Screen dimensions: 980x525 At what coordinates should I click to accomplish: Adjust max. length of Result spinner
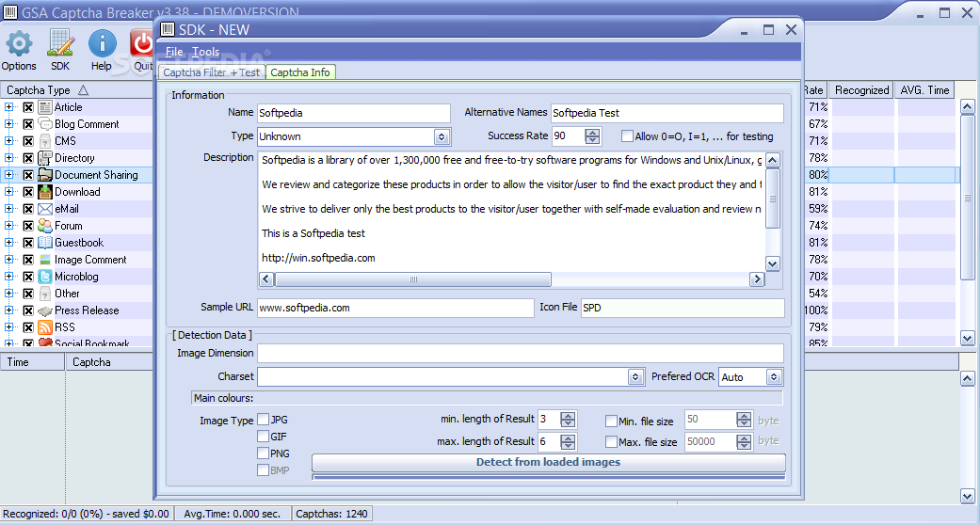pyautogui.click(x=568, y=442)
